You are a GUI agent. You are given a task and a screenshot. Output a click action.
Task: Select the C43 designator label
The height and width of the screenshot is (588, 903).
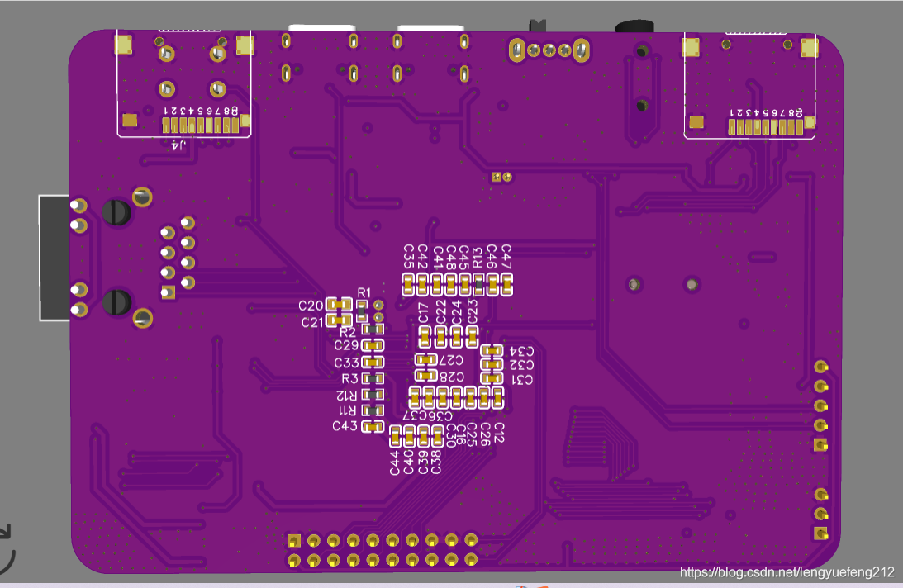pos(345,426)
